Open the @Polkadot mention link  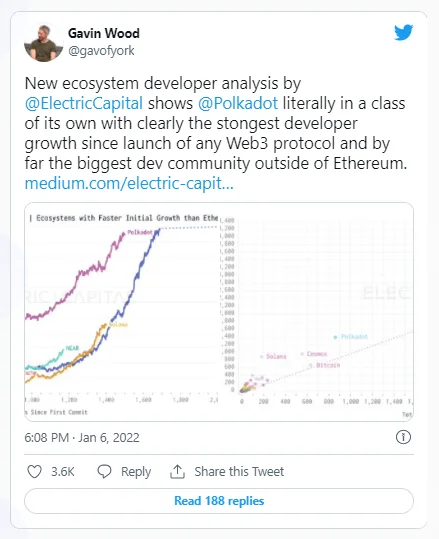tap(238, 103)
